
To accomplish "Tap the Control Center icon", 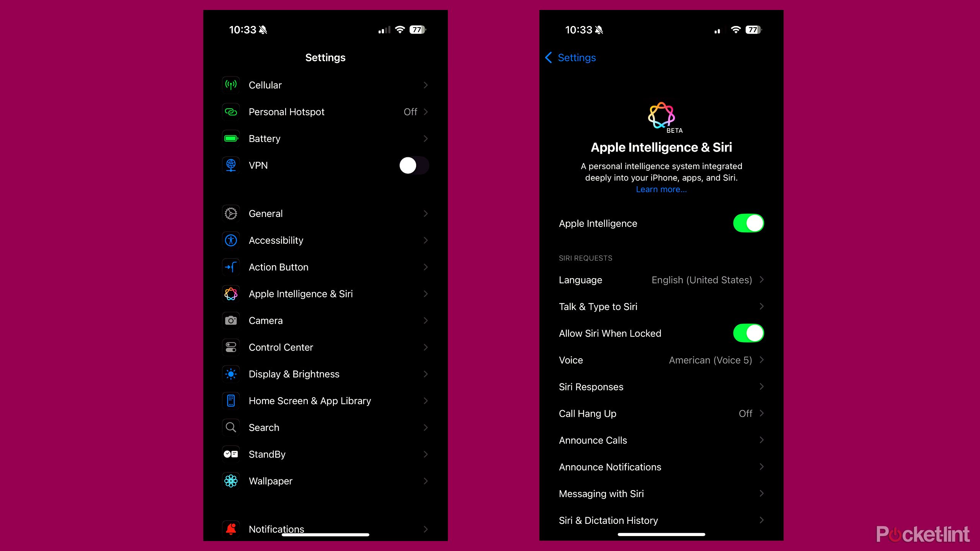I will [x=231, y=347].
